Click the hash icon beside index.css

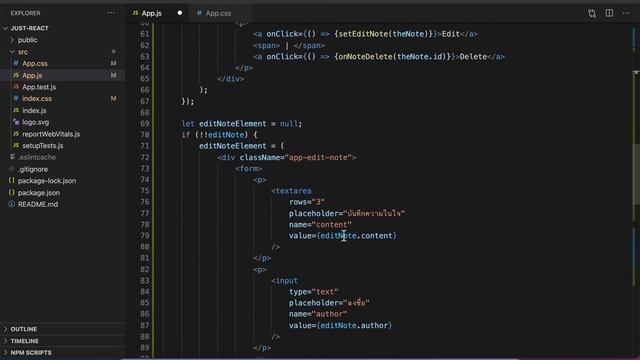[x=16, y=98]
